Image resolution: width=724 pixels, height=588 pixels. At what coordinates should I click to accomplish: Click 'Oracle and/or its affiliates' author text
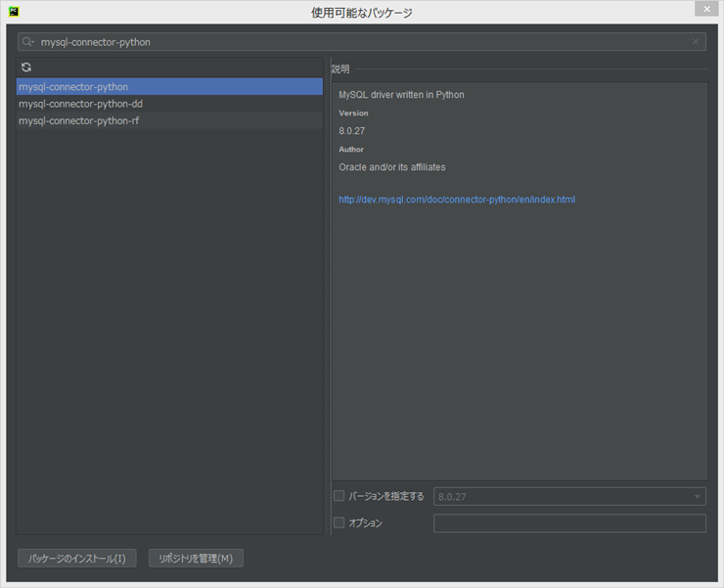392,167
